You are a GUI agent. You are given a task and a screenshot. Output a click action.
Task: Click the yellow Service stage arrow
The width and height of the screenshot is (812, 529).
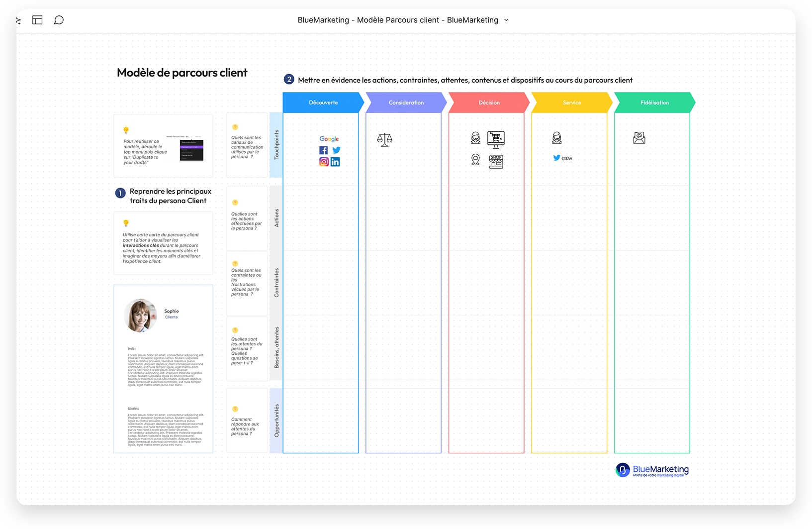[572, 103]
